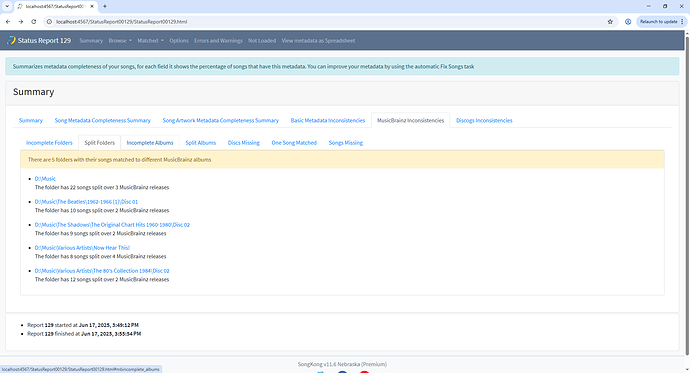Open The Shadows Original Chart Hits folder link
The height and width of the screenshot is (373, 690).
pos(112,225)
